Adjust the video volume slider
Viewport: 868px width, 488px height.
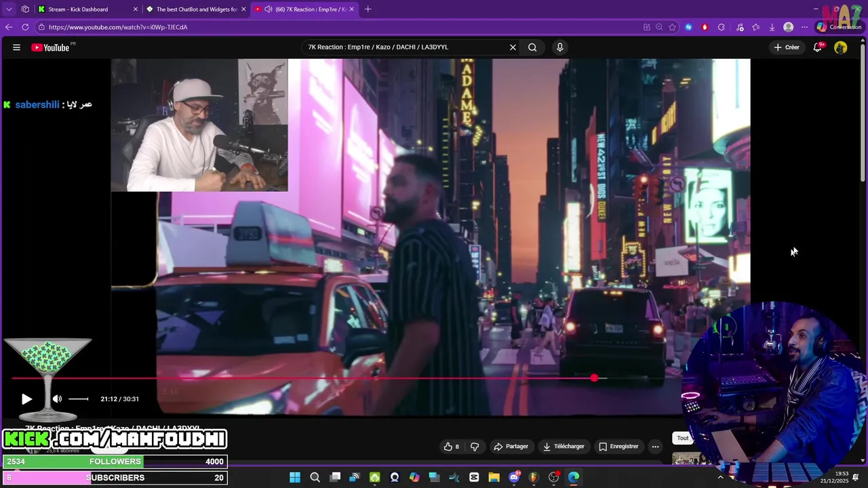(78, 399)
